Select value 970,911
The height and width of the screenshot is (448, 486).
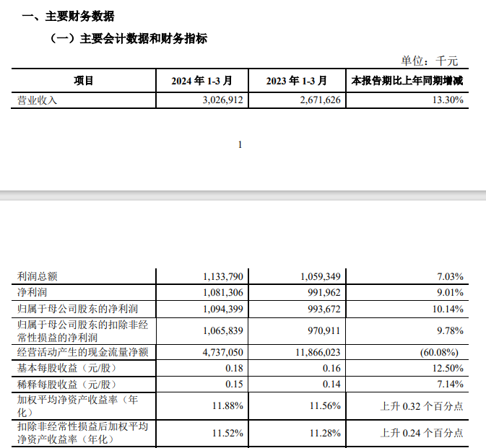[x=324, y=330]
